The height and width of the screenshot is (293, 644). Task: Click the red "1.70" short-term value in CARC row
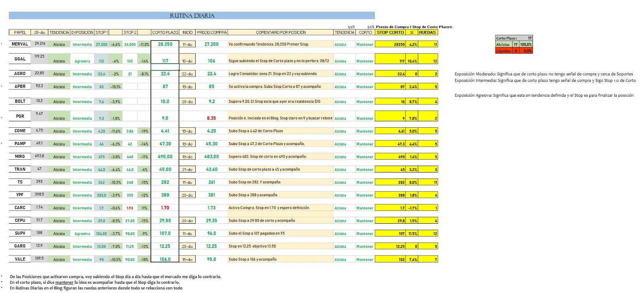(165, 208)
